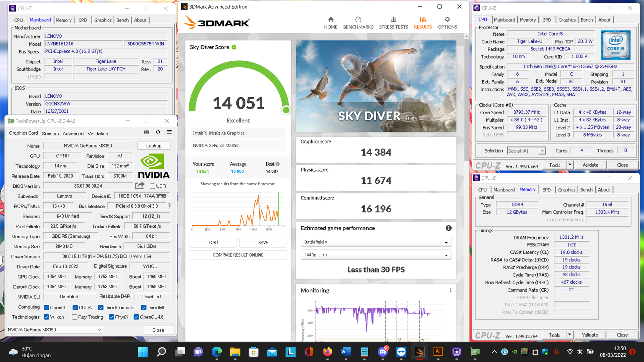The width and height of the screenshot is (644, 362).
Task: Show hidden system tray icons
Action: (x=494, y=352)
